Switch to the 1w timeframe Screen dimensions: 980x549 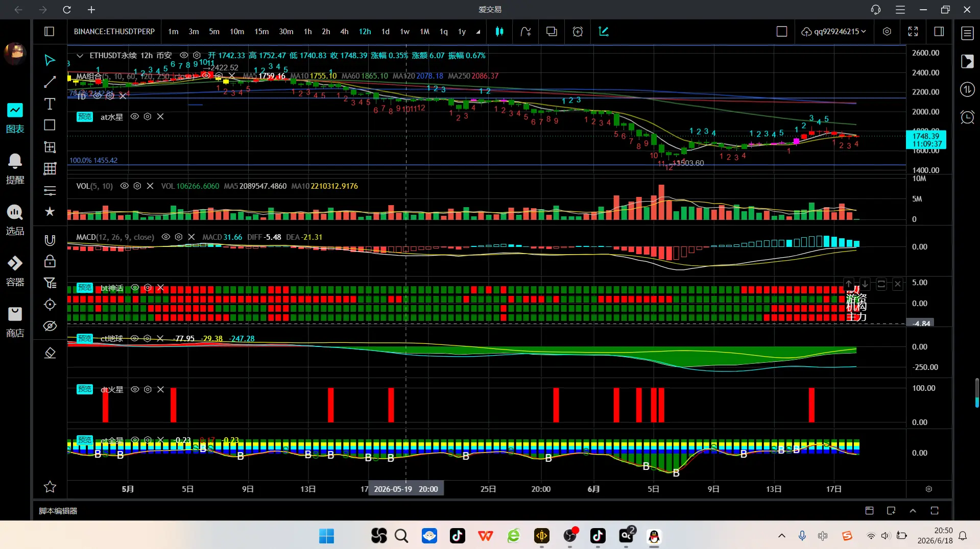click(x=404, y=32)
